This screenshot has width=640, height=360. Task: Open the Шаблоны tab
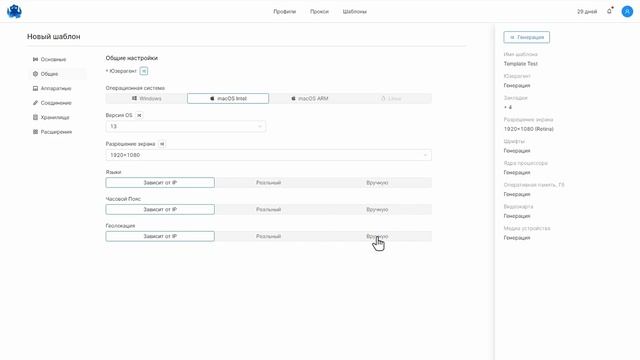pos(355,11)
